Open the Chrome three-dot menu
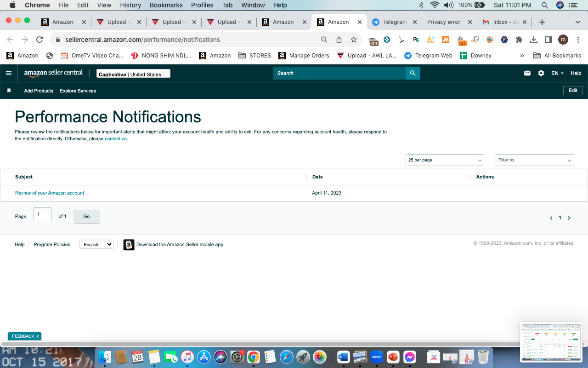588x368 pixels. pyautogui.click(x=578, y=40)
